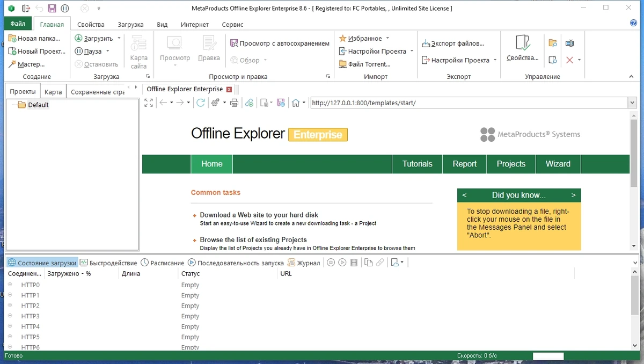Click the save page with globe icon
This screenshot has width=644, height=364.
click(281, 103)
